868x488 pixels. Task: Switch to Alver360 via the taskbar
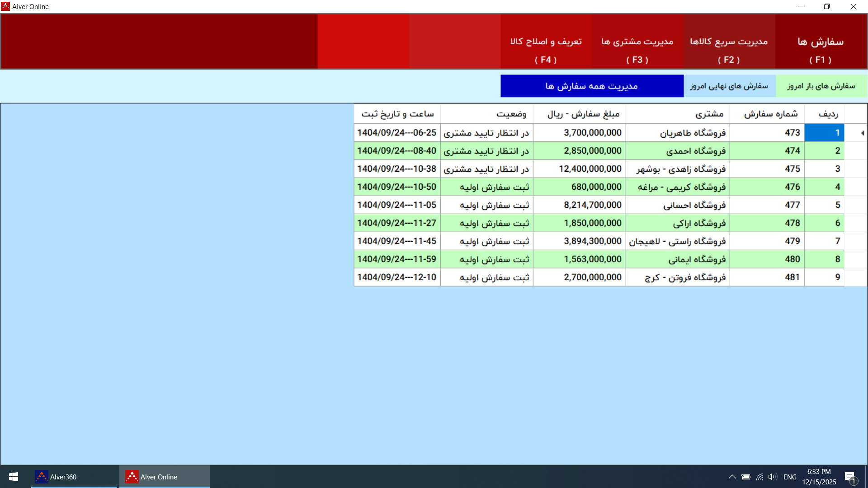point(63,476)
